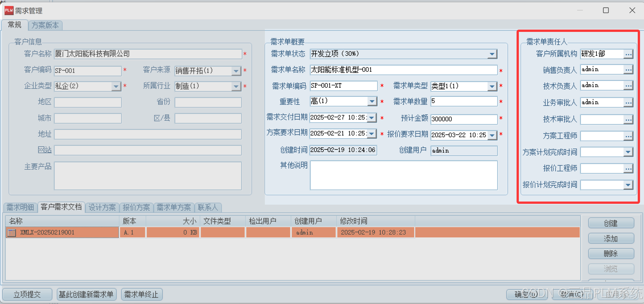Focus 需求单编码 input field
644x304 pixels.
344,86
